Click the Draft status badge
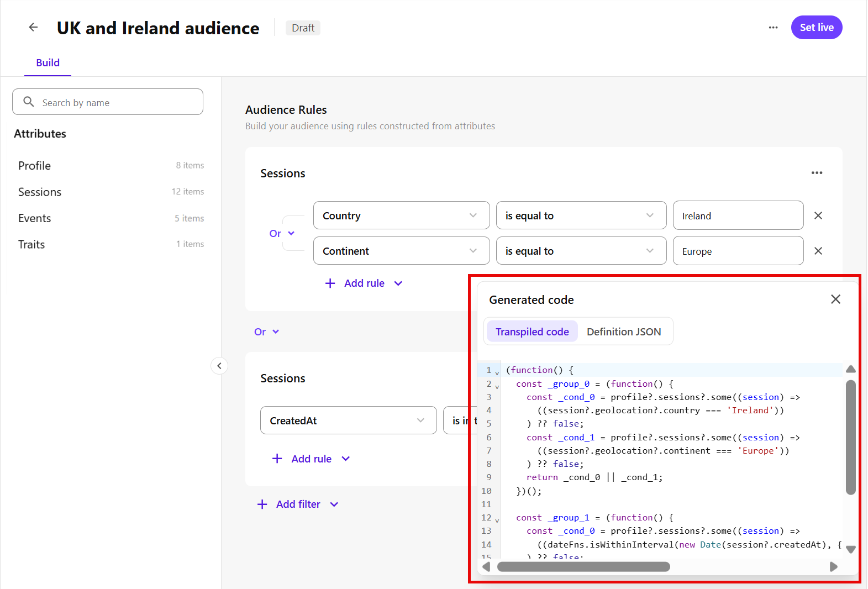The image size is (868, 589). coord(303,28)
